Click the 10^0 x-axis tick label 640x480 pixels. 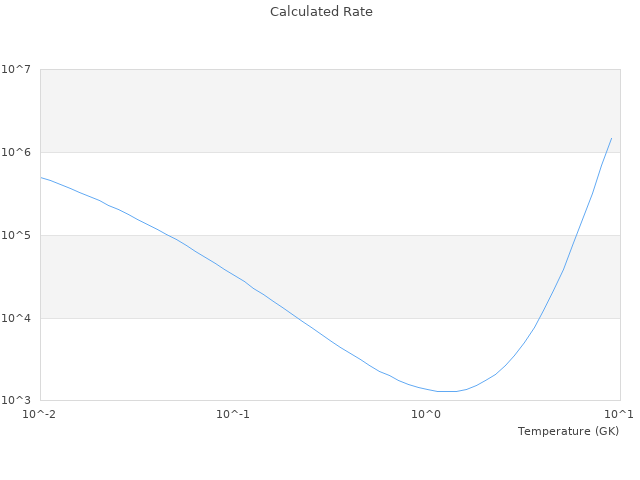[427, 414]
